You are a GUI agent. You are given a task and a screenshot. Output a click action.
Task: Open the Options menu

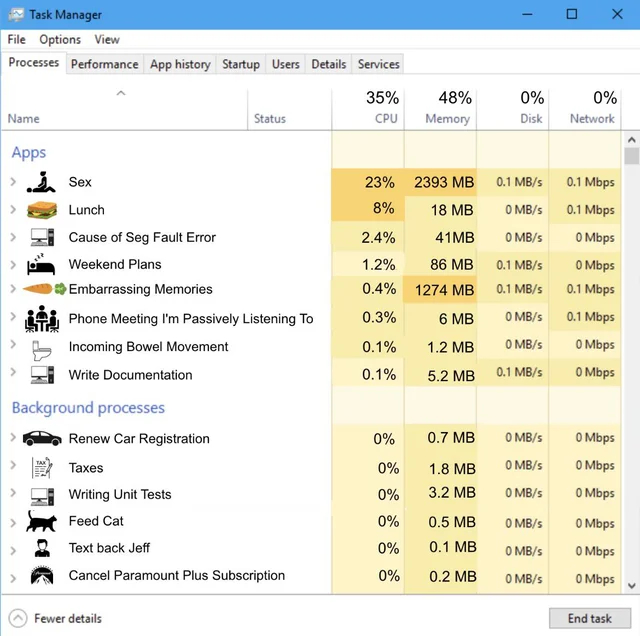click(60, 39)
